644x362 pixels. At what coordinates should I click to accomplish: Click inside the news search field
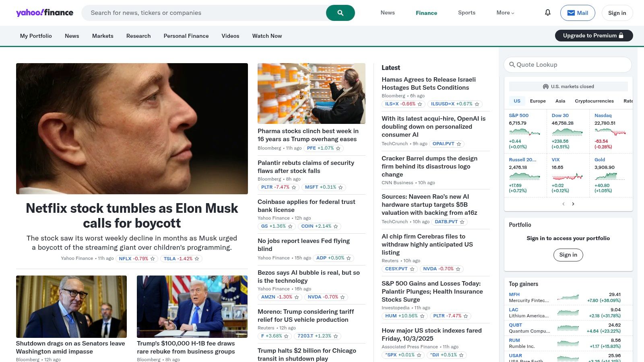201,12
